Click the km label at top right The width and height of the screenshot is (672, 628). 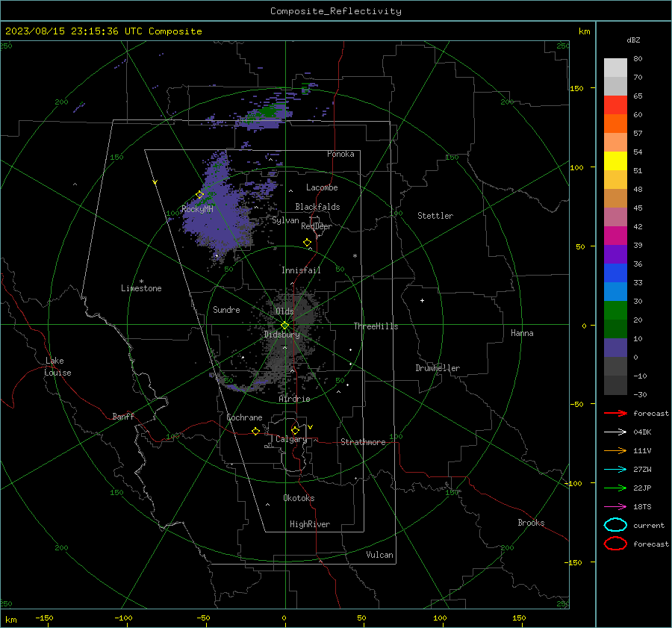point(584,31)
